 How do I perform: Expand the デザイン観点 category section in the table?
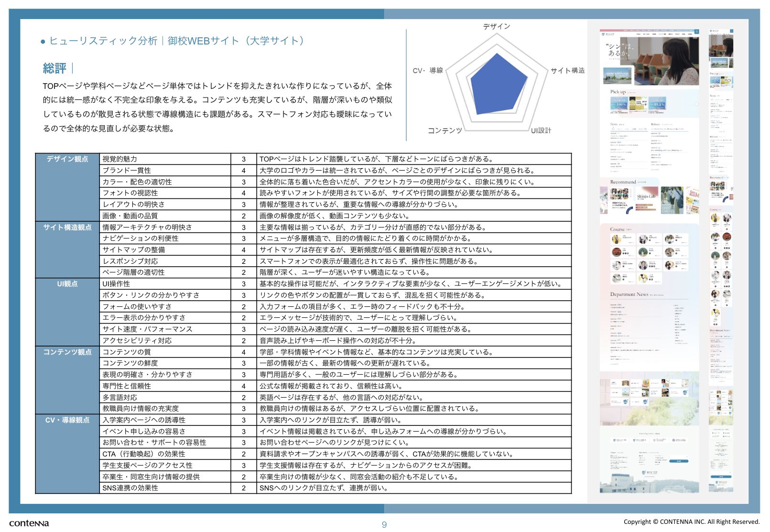67,158
